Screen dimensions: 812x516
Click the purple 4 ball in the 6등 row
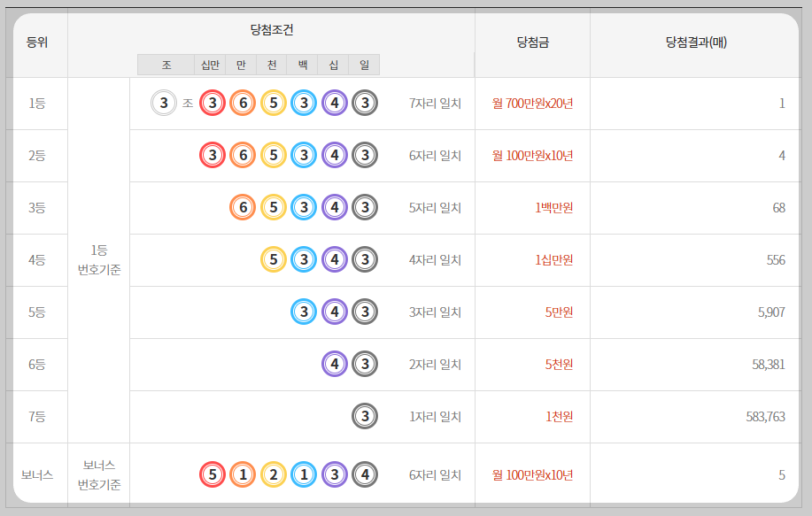point(335,365)
